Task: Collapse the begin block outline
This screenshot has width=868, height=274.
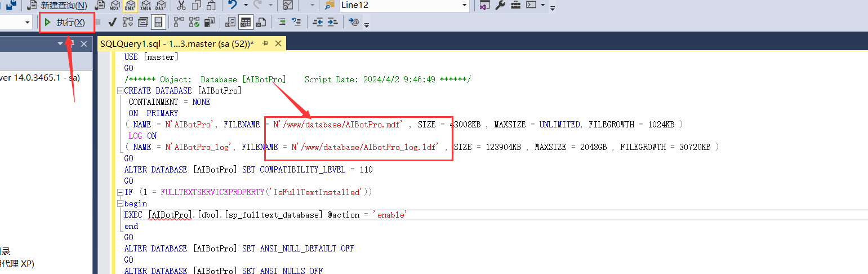Action: [x=120, y=204]
